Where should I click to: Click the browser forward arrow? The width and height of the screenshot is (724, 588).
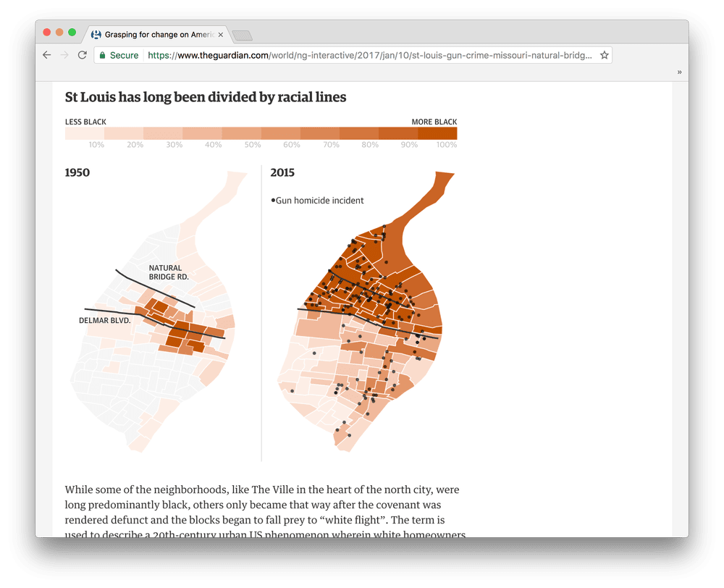tap(64, 55)
